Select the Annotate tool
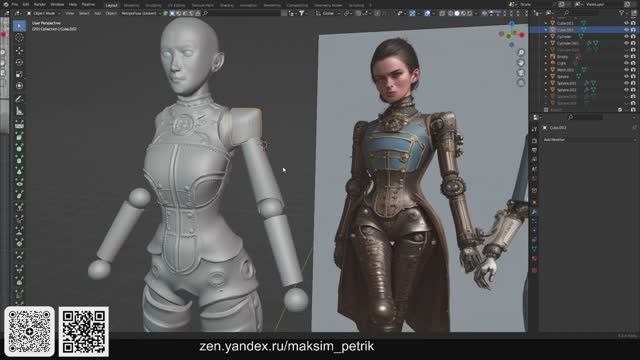Image resolution: width=640 pixels, height=360 pixels. click(x=19, y=99)
